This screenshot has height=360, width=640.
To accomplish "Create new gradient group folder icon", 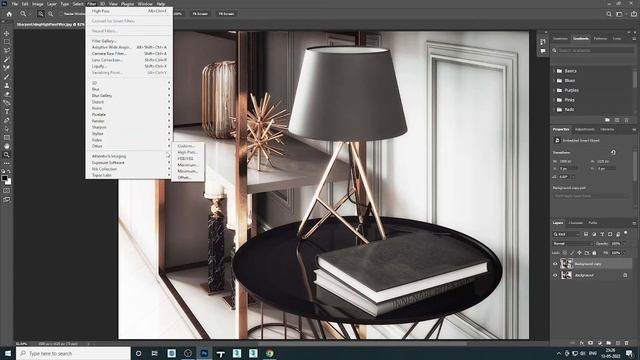I will pos(607,120).
